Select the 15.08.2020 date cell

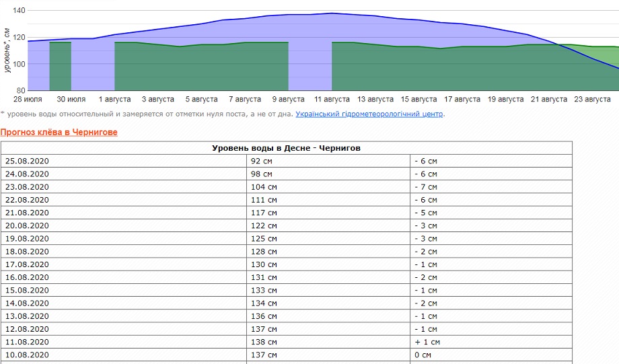27,290
